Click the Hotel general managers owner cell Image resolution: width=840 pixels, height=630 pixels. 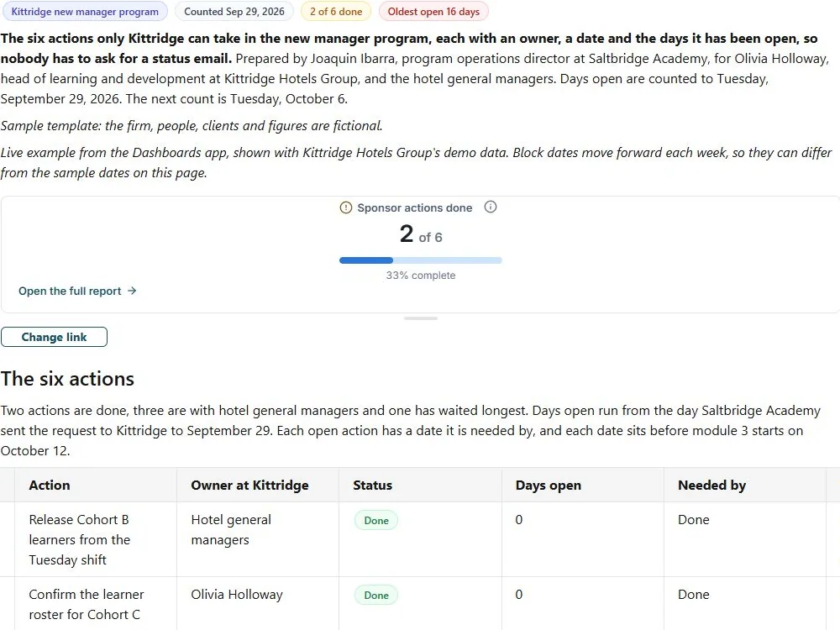tap(258, 539)
